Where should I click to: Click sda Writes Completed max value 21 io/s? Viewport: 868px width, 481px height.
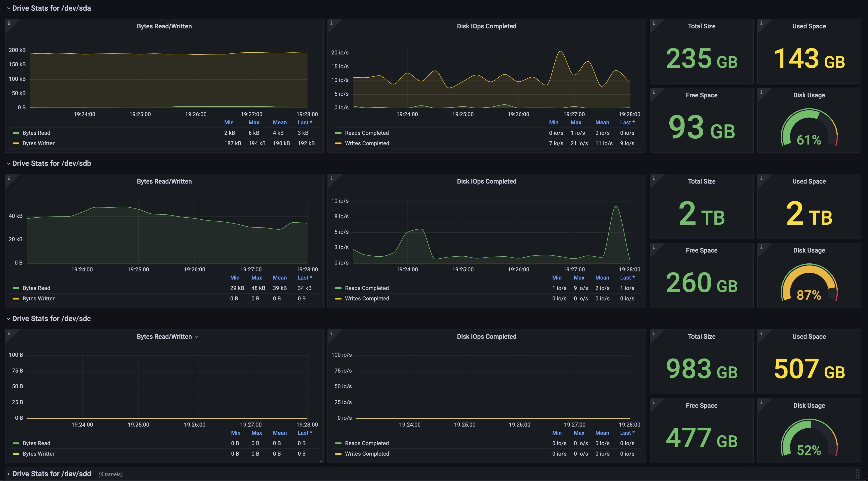[x=579, y=143]
